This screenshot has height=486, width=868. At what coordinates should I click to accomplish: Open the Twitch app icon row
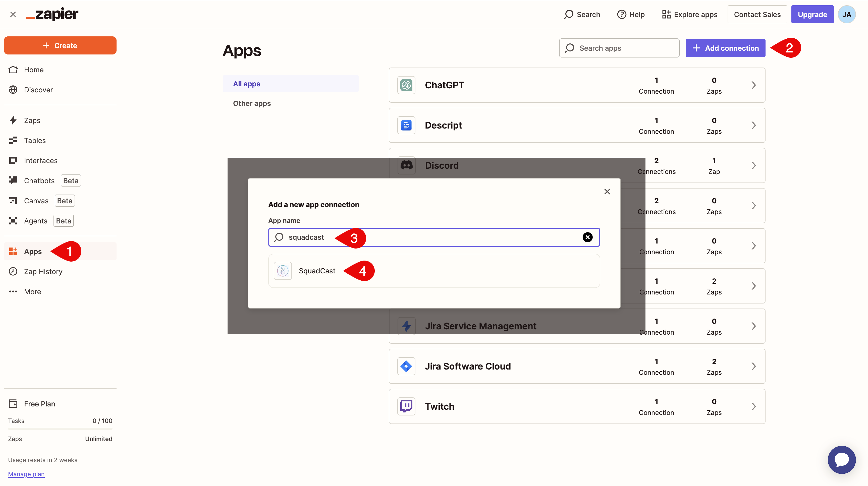tap(406, 406)
